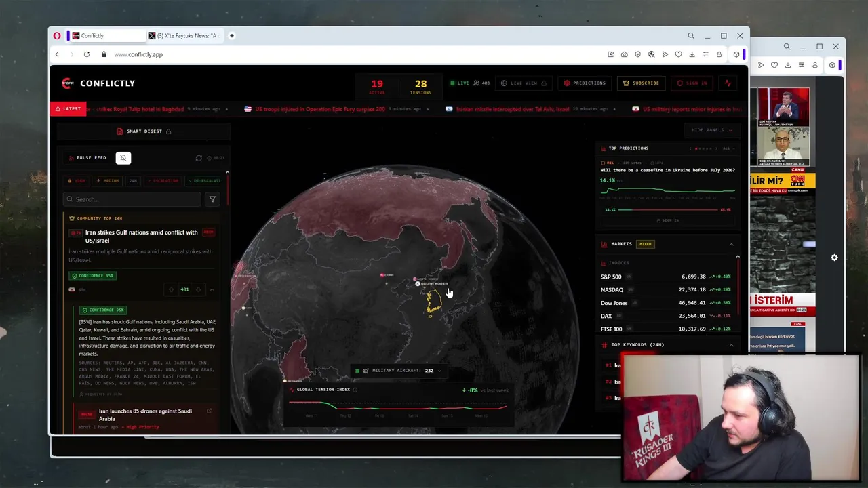
Task: Click the heart icon in the background Opera window
Action: click(774, 65)
